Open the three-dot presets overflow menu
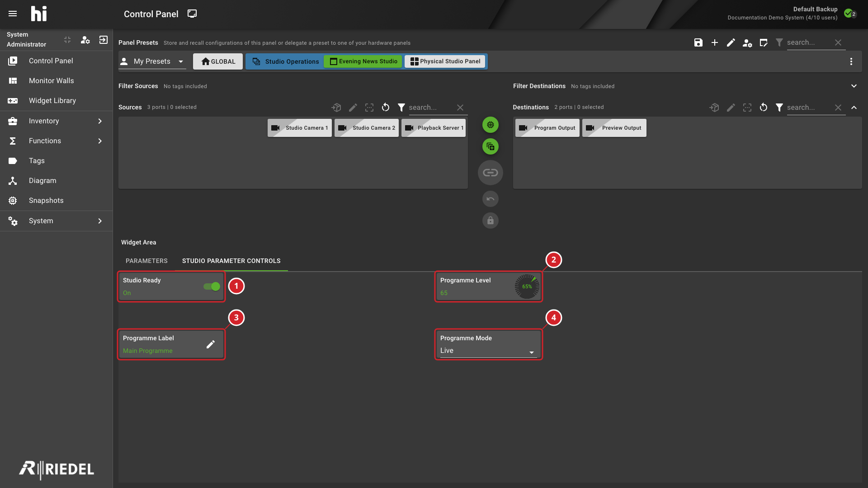The height and width of the screenshot is (488, 868). [x=851, y=61]
